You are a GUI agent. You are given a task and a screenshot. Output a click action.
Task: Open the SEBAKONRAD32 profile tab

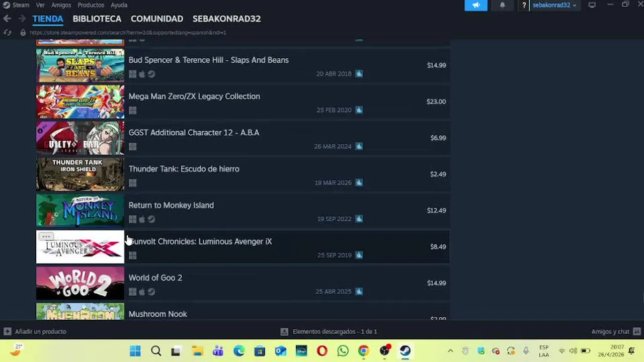[226, 19]
